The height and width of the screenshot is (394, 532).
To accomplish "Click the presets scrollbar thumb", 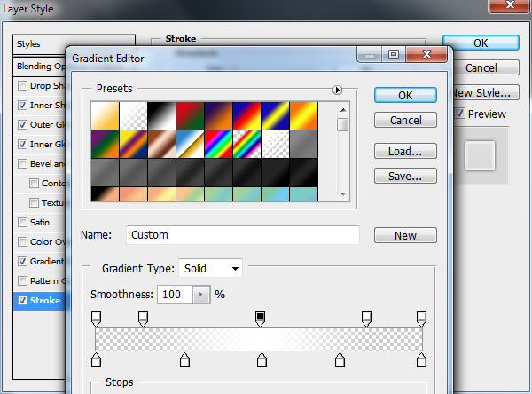I will 343,124.
